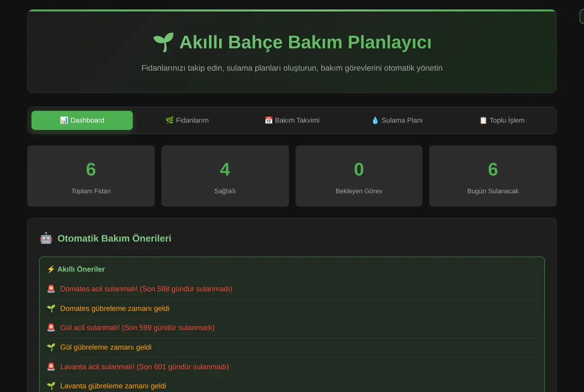Click the lightning icon next to Akıllı Öneriler
Image resolution: width=584 pixels, height=392 pixels.
[x=51, y=269]
